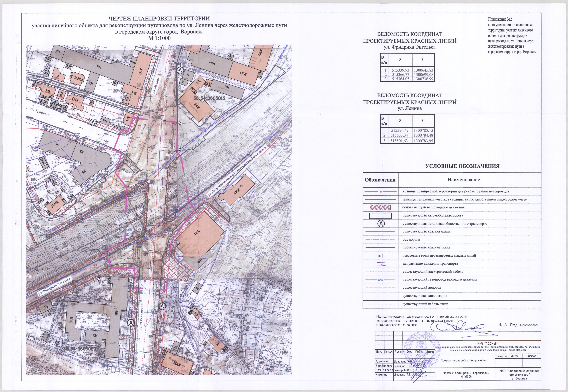This screenshot has width=568, height=392.
Task: Click building 7КЖ on the map
Action: (x=197, y=233)
